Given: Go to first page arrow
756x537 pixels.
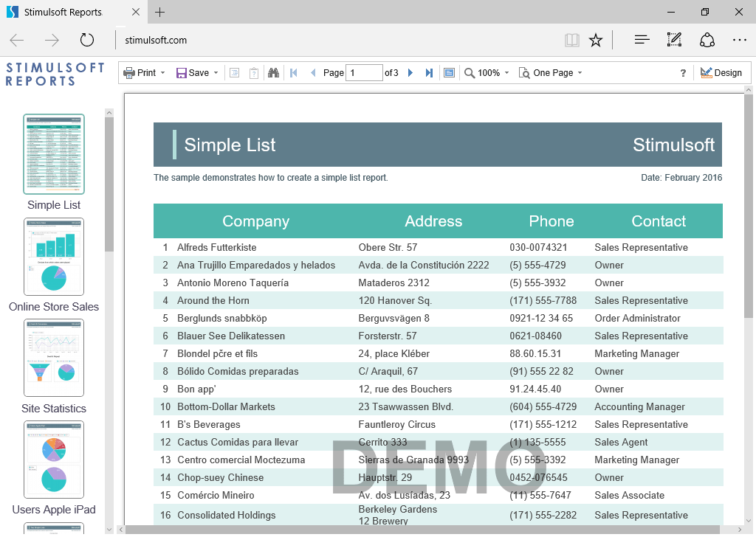Looking at the screenshot, I should (x=294, y=73).
